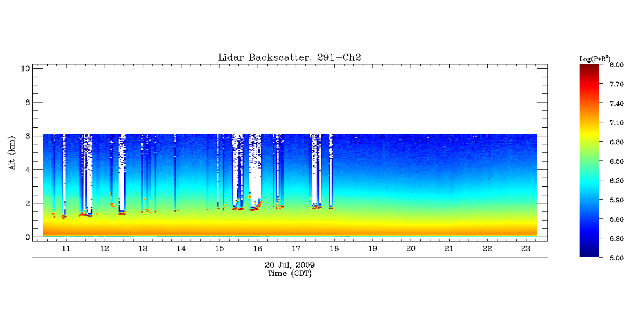Click the colorbar value 8.00

pos(616,65)
